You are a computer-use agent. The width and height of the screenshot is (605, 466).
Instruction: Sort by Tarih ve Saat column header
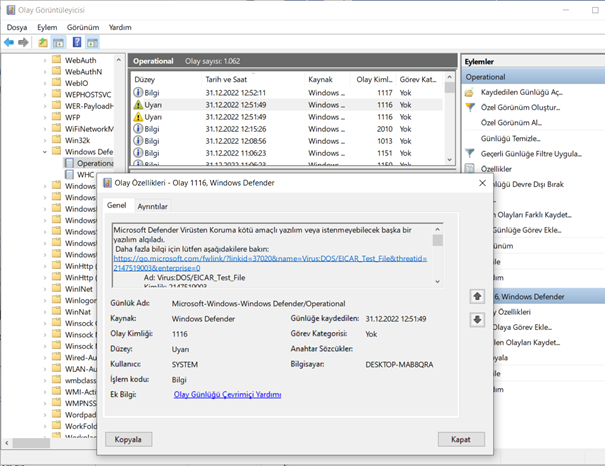252,79
